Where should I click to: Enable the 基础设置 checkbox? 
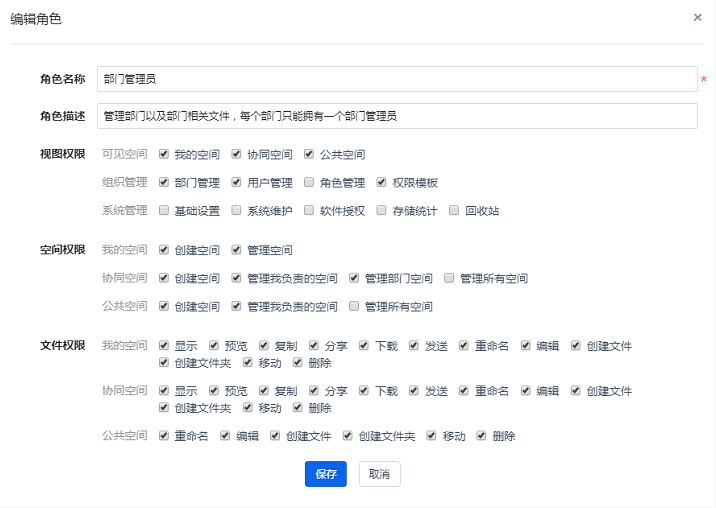[x=164, y=211]
